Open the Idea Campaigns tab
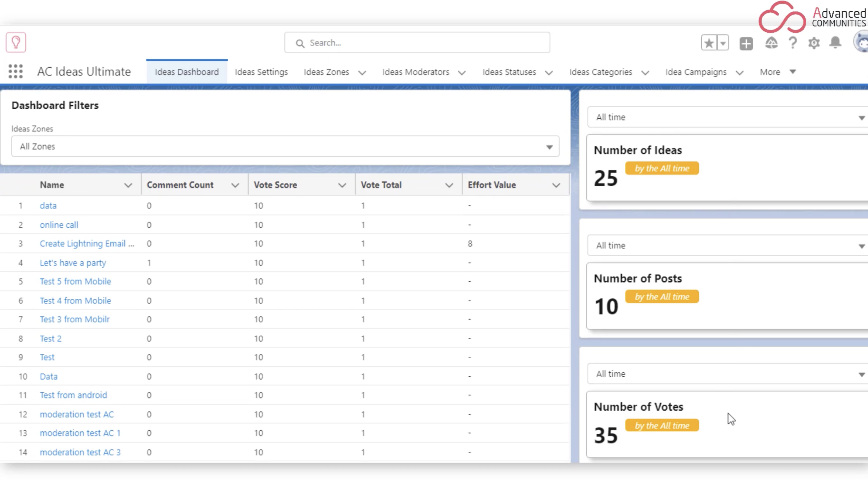The height and width of the screenshot is (487, 868). pyautogui.click(x=695, y=72)
